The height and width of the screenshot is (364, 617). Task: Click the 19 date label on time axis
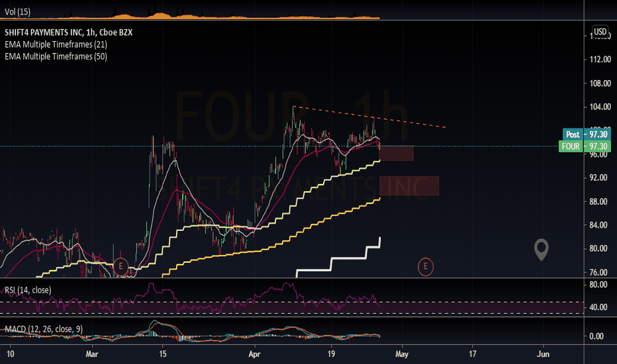tap(331, 354)
